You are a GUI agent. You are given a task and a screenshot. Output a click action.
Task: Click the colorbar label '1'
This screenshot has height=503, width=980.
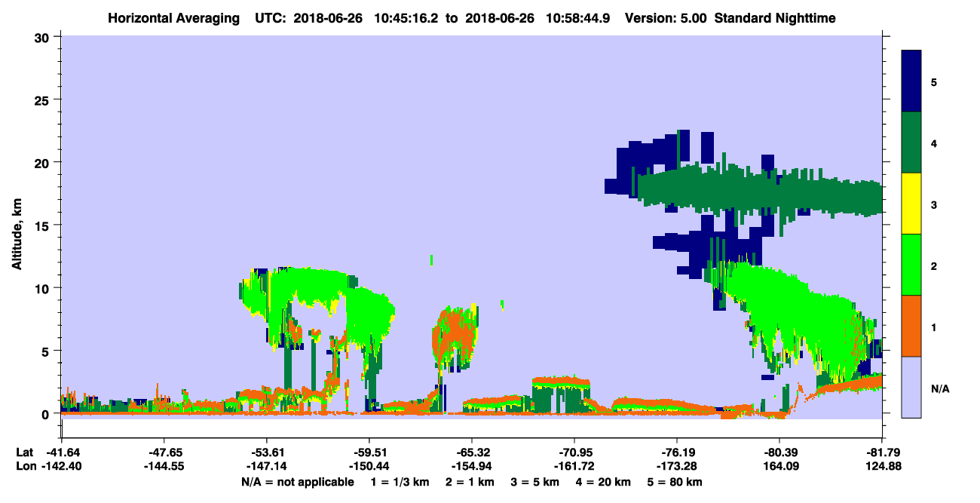(934, 326)
